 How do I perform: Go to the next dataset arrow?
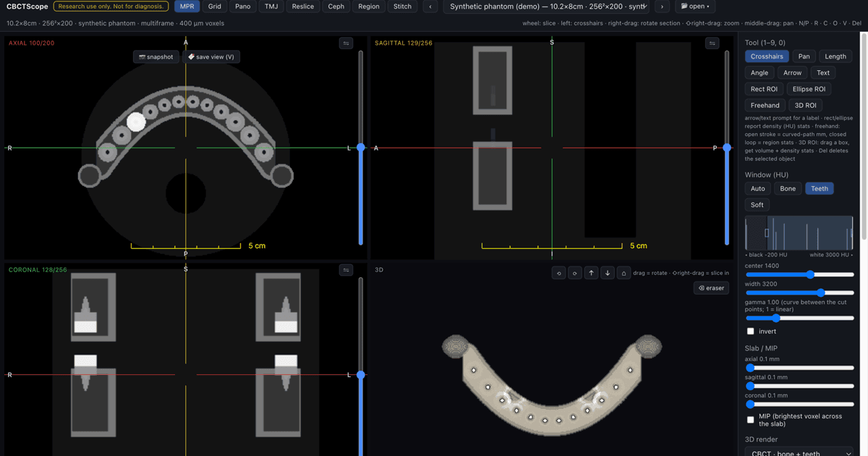(x=662, y=7)
